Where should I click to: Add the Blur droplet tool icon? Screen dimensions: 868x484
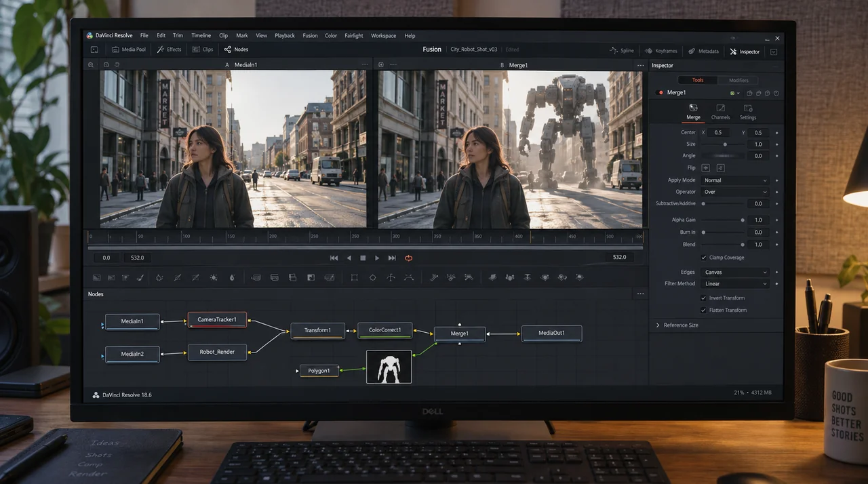tap(232, 277)
